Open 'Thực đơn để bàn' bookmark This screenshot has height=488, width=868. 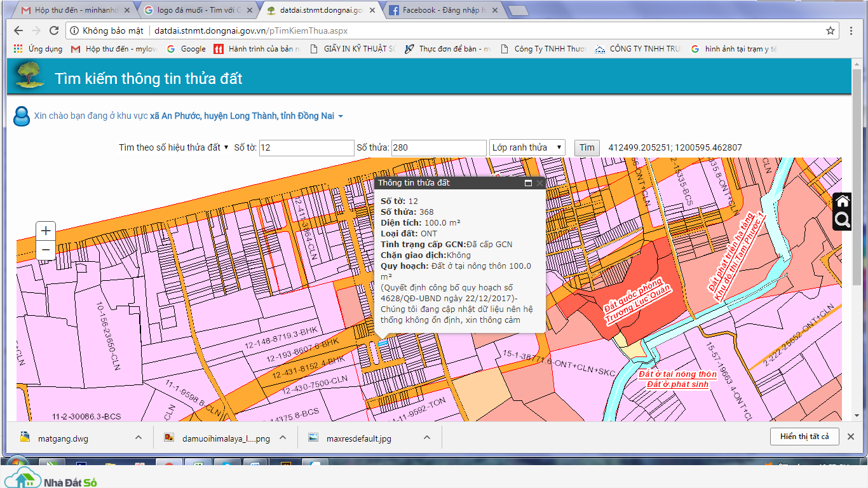(x=448, y=49)
